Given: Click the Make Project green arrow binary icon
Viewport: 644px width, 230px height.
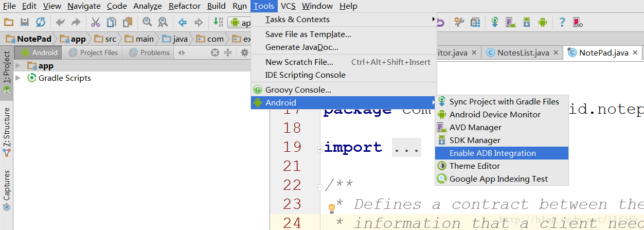Looking at the screenshot, I should click(x=218, y=22).
